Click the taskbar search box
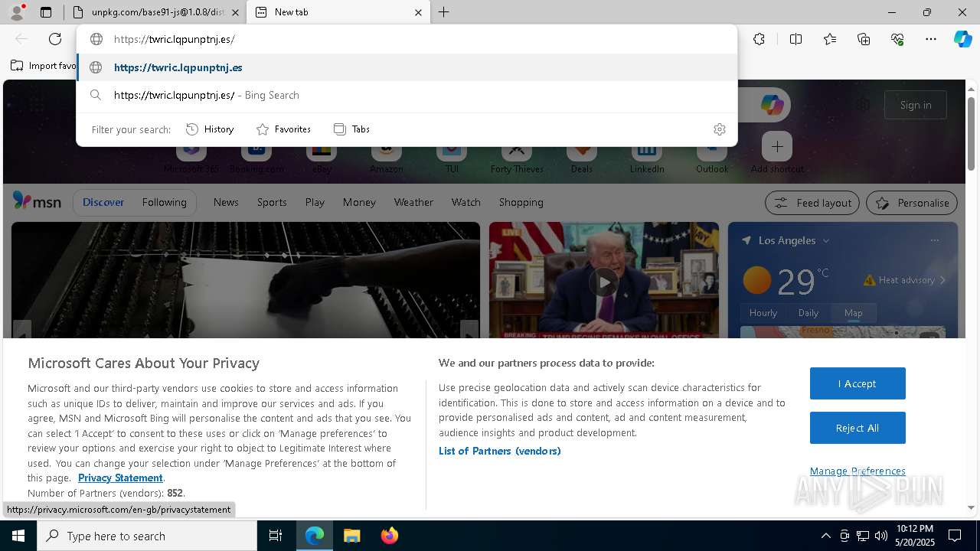The width and height of the screenshot is (980, 551). (147, 536)
